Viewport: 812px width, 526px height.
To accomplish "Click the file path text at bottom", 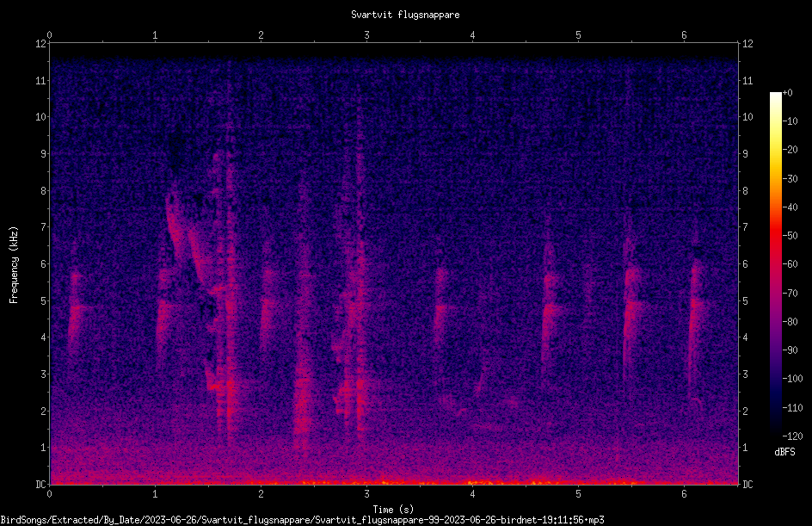I will (x=303, y=520).
